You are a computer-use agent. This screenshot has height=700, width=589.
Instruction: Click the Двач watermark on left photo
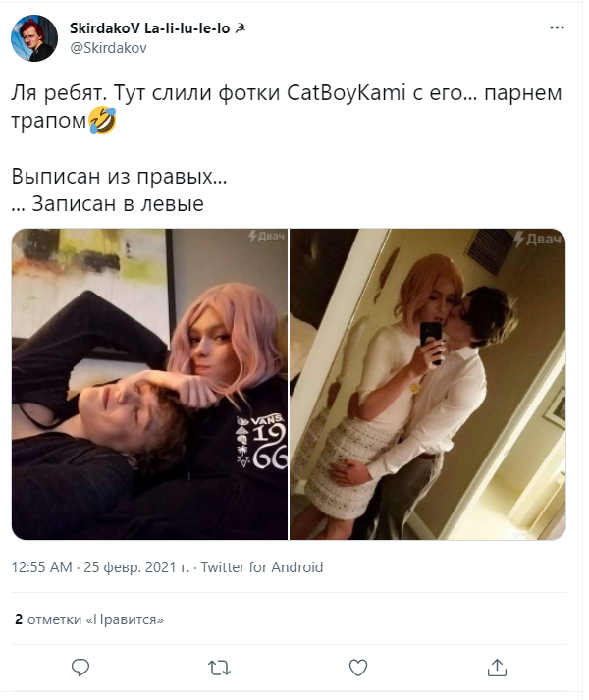[x=267, y=237]
